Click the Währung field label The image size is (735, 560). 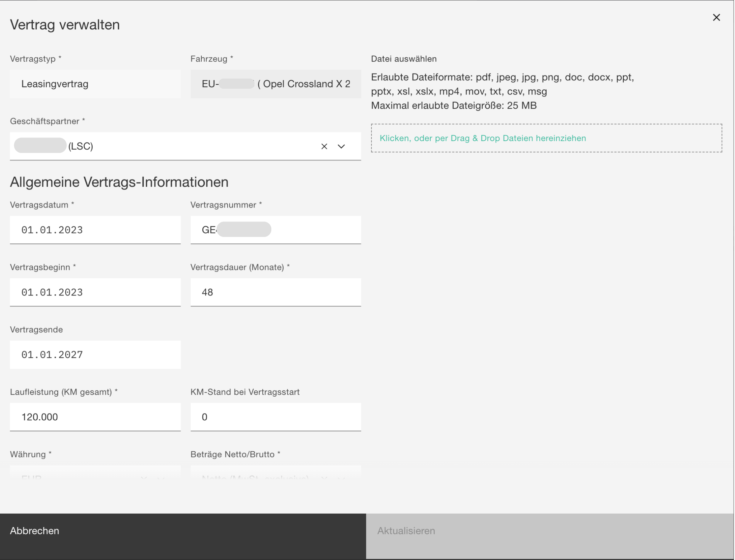click(31, 454)
